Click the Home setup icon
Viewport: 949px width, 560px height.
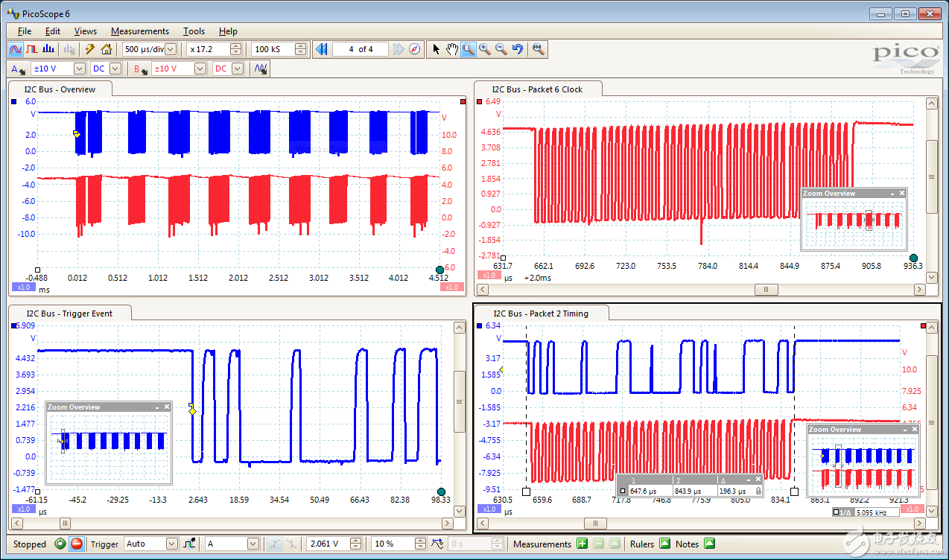107,49
